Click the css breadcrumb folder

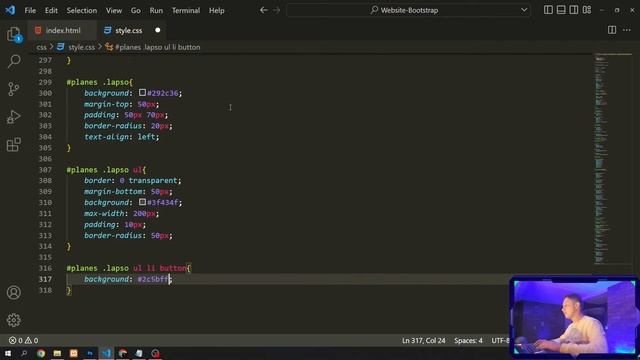41,47
